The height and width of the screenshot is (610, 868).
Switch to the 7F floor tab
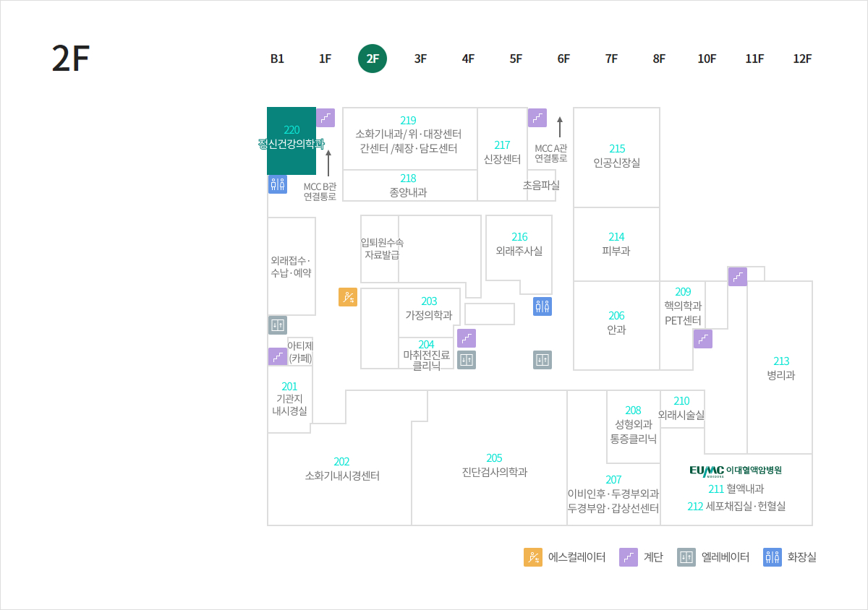click(x=611, y=59)
